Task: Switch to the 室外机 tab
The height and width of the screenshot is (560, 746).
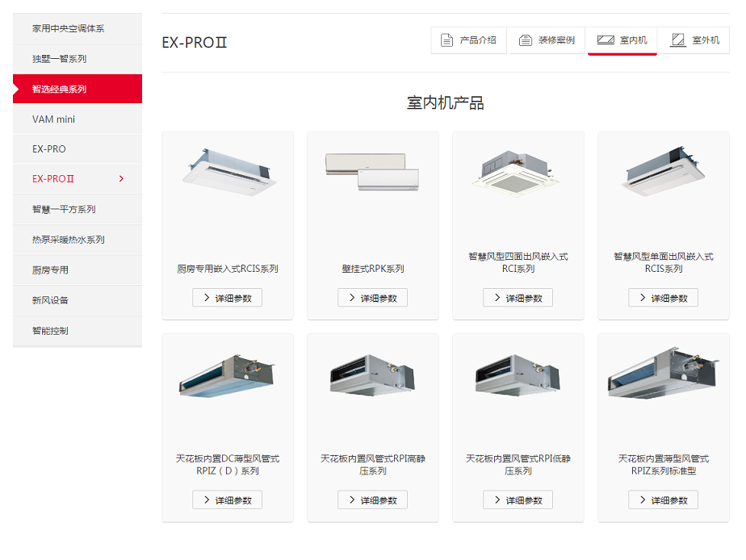Action: (694, 40)
